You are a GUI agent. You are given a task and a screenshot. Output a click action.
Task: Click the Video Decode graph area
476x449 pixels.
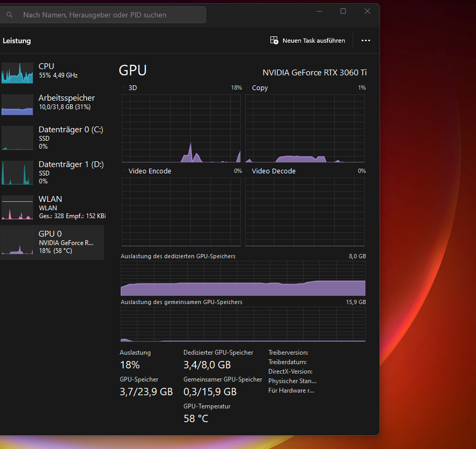click(x=305, y=212)
